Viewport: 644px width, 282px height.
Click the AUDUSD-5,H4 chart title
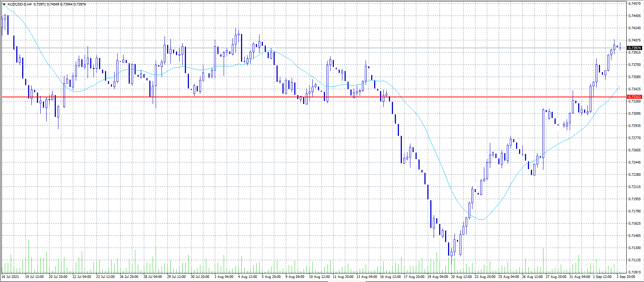tap(19, 4)
